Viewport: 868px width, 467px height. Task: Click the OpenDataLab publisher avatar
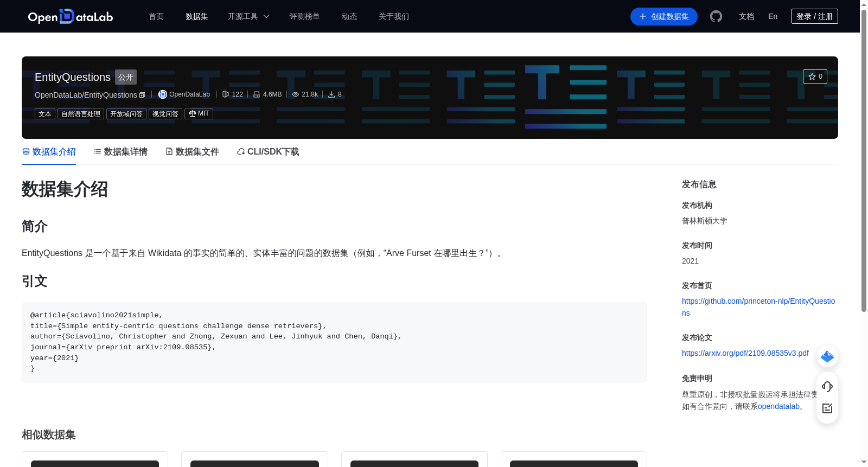pyautogui.click(x=162, y=94)
